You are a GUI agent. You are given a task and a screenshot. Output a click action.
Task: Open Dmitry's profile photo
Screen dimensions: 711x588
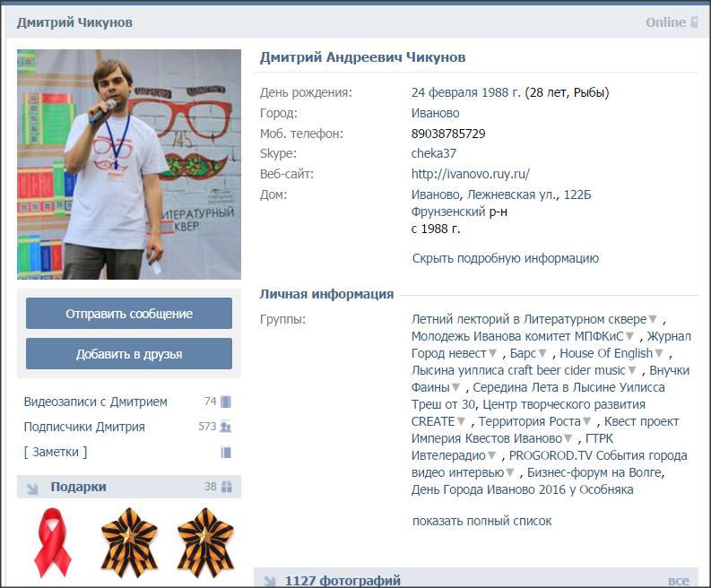point(129,164)
